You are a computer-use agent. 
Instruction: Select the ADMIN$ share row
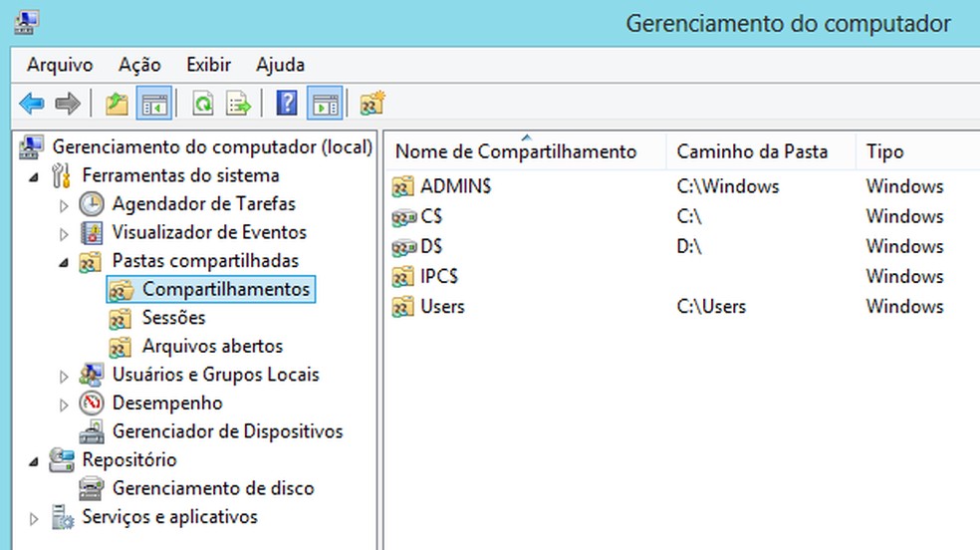coord(456,186)
